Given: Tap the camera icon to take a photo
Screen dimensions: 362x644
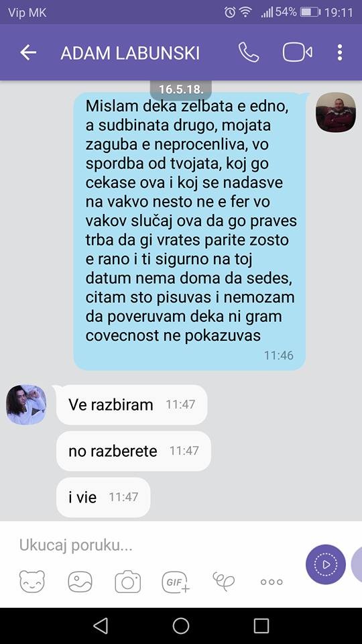Looking at the screenshot, I should (x=127, y=582).
